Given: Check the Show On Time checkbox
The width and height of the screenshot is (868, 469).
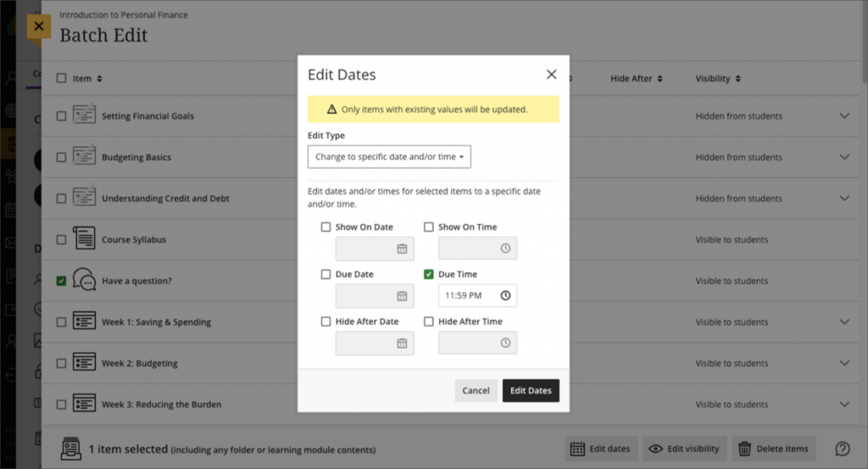Looking at the screenshot, I should tap(428, 227).
